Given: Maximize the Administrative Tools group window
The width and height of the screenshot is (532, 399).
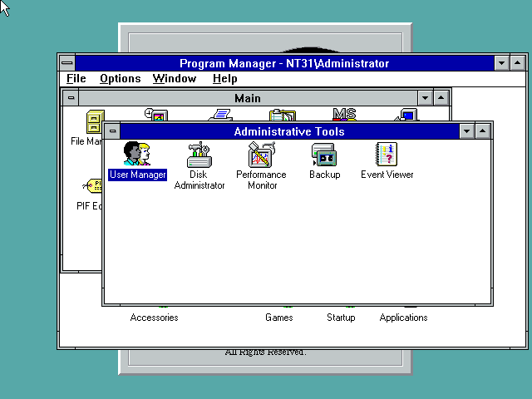Looking at the screenshot, I should (x=482, y=131).
